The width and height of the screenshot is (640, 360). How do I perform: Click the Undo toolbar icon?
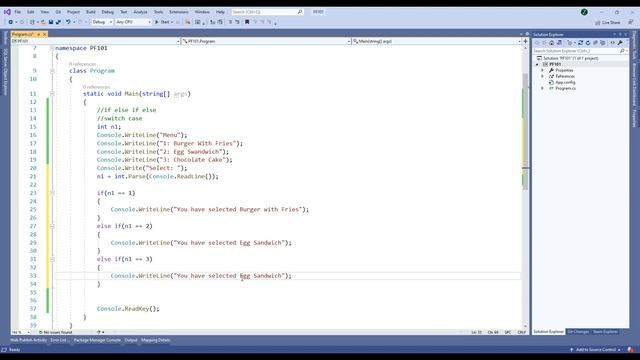tap(68, 22)
